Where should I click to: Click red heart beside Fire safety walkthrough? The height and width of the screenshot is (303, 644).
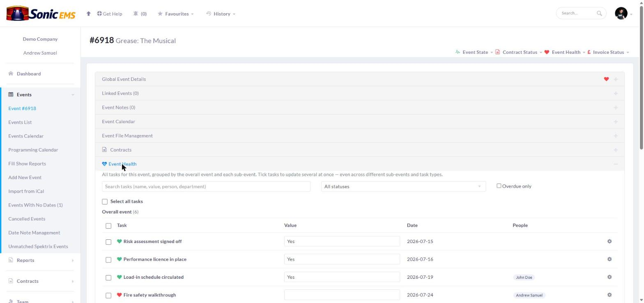click(120, 295)
